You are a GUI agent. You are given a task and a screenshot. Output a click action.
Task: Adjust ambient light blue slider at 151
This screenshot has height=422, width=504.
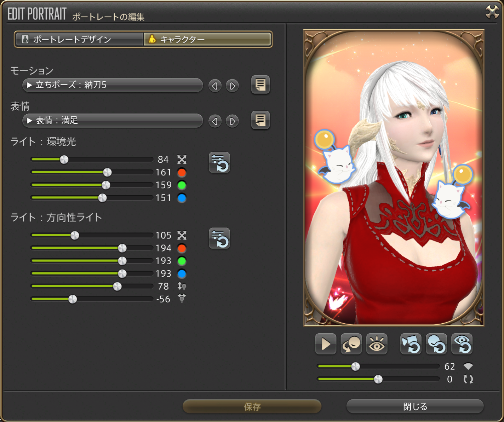coord(92,198)
